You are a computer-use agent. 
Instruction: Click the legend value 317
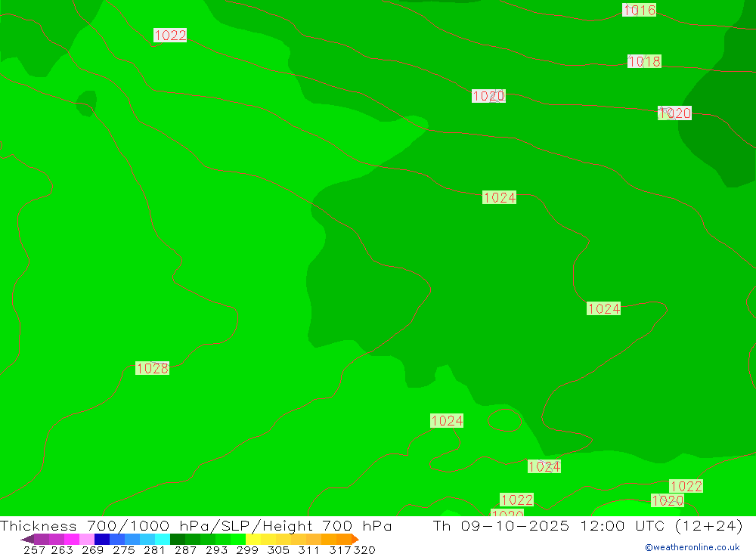[x=339, y=549]
